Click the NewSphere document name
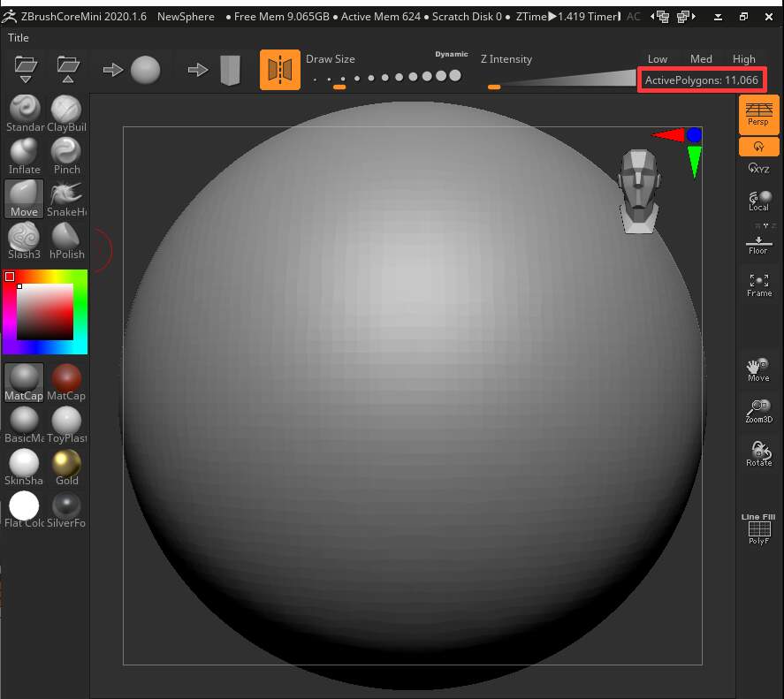Viewport: 784px width, 699px height. tap(186, 17)
